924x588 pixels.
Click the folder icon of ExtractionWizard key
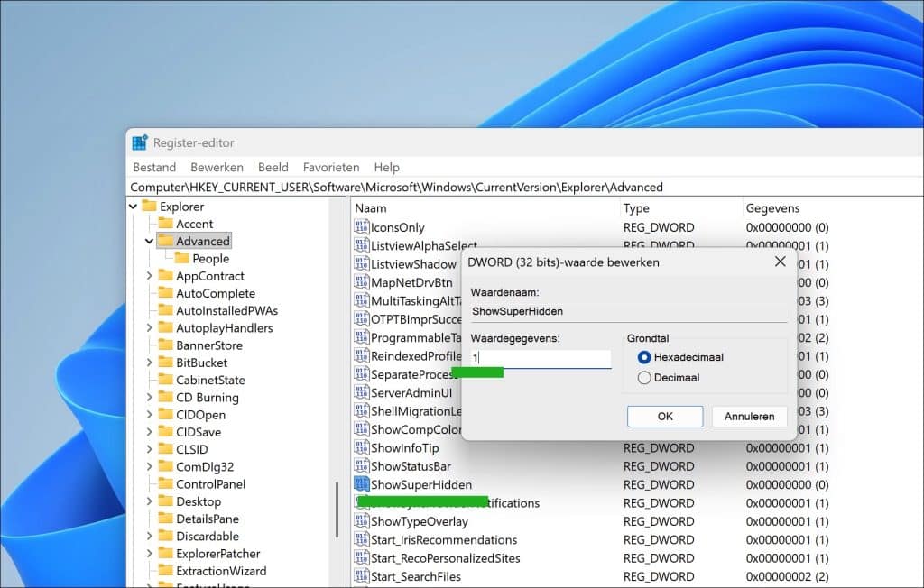coord(166,570)
